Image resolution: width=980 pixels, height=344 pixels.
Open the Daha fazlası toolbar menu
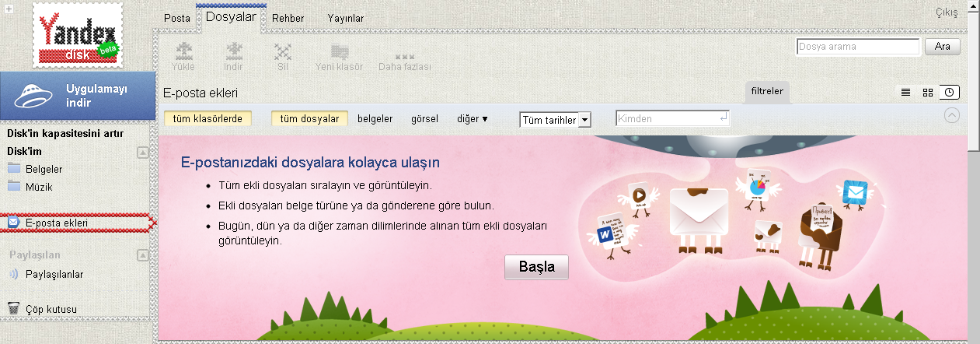pos(405,62)
